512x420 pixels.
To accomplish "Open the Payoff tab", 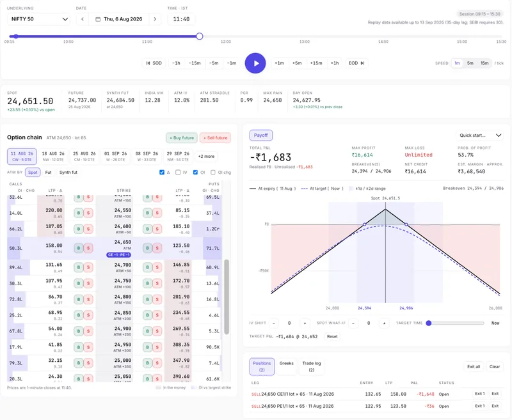I will coord(261,136).
